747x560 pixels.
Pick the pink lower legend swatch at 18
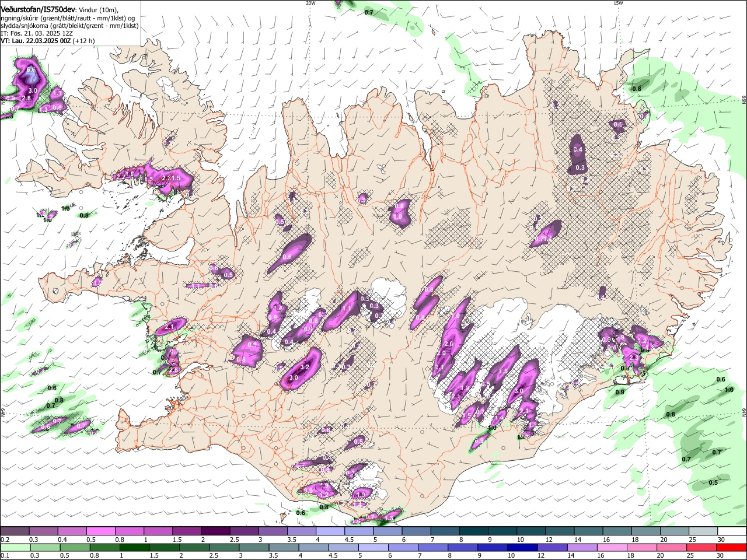coord(642,547)
